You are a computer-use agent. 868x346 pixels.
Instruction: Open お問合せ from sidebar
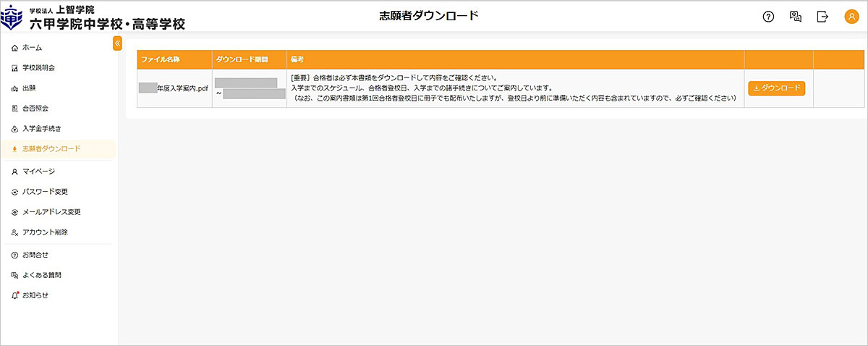point(35,255)
